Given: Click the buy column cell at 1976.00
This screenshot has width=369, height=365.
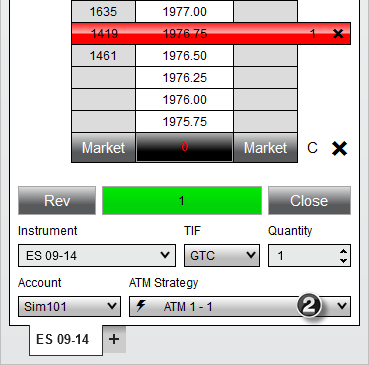Looking at the screenshot, I should click(103, 100).
